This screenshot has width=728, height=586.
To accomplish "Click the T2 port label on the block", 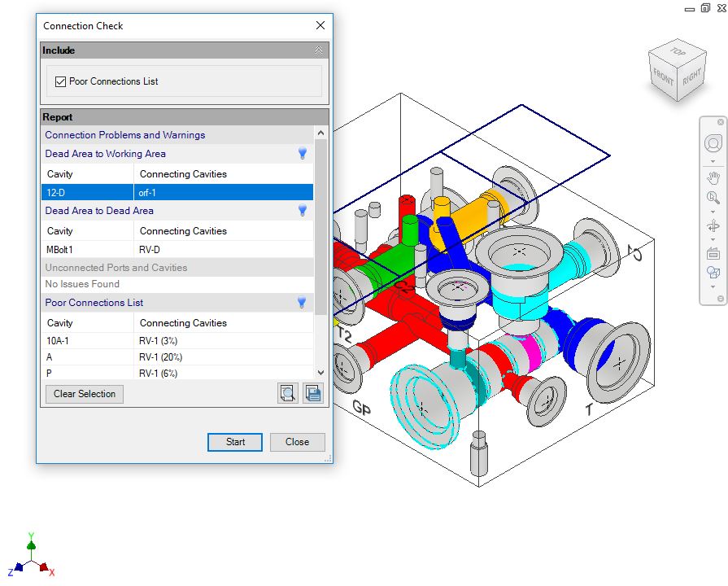I will coord(345,335).
